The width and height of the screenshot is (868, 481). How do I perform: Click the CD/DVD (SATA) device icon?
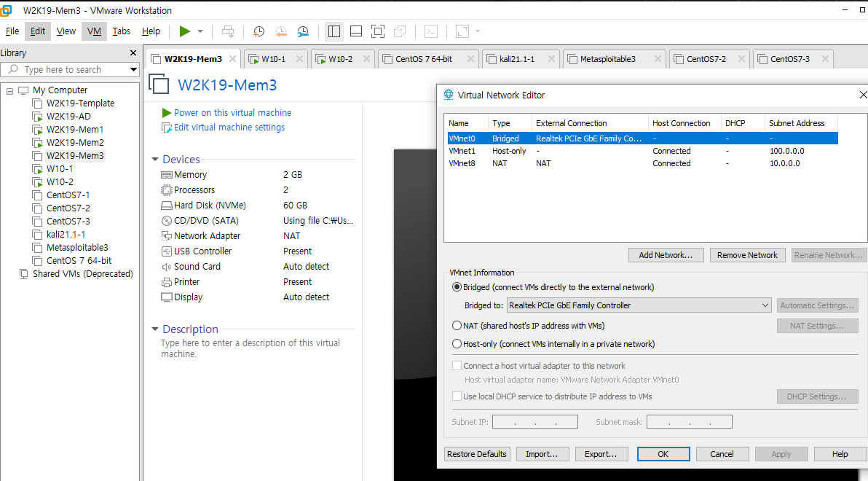167,221
